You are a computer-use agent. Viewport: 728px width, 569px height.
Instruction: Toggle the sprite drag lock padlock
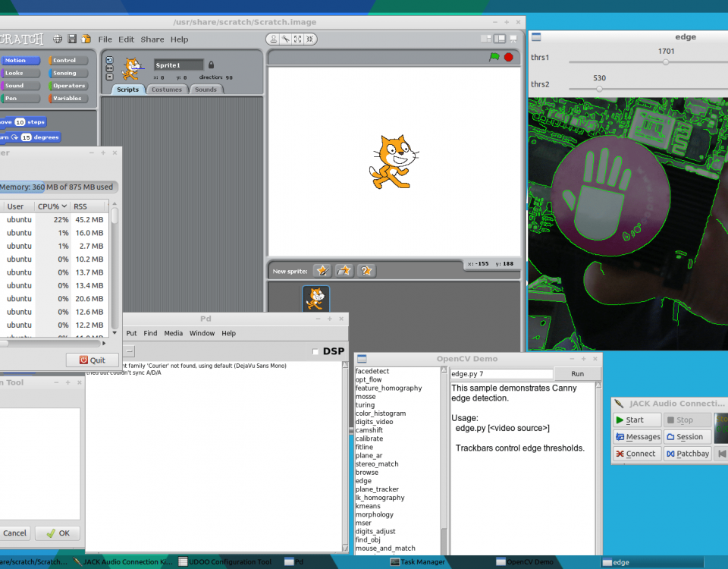point(212,64)
